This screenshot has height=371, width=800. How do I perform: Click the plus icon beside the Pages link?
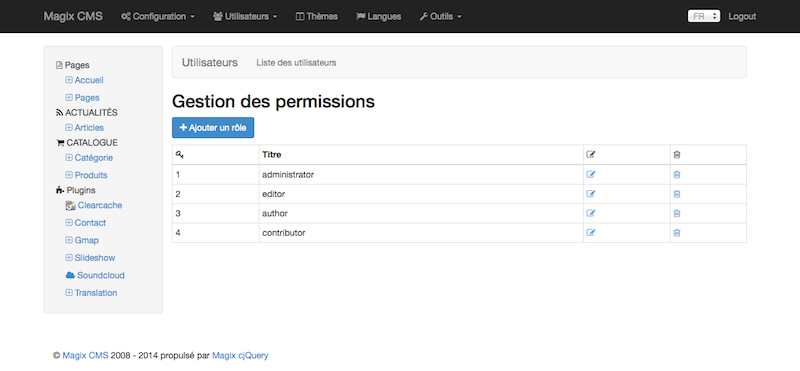pos(69,97)
